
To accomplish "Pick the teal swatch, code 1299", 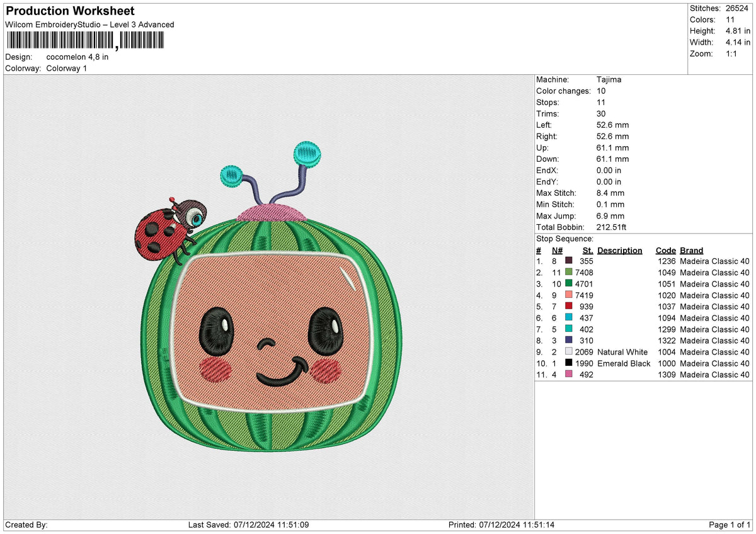I will (569, 329).
